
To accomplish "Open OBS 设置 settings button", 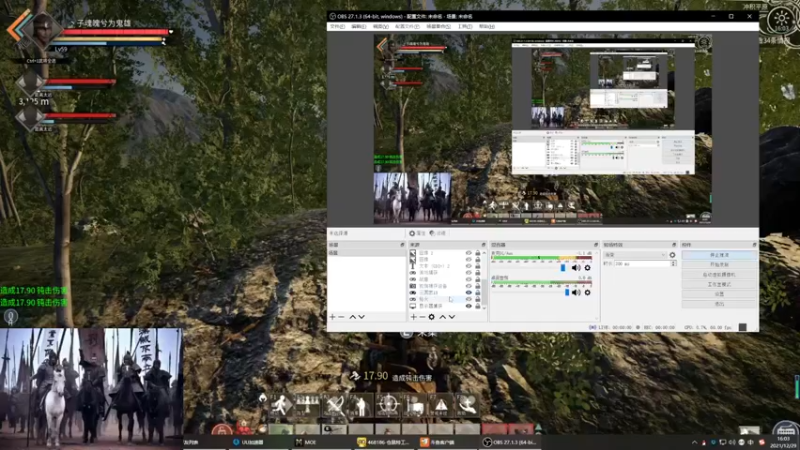I will [719, 294].
